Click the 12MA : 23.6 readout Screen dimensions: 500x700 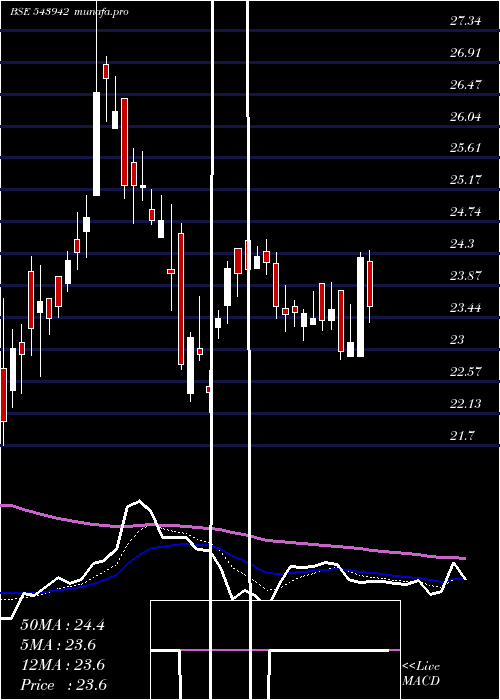(x=62, y=665)
